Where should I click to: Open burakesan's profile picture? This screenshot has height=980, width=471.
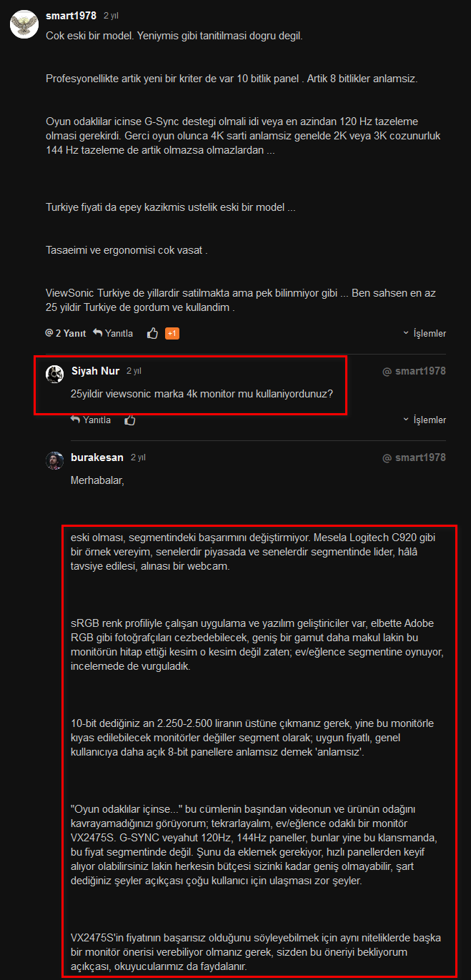point(55,460)
